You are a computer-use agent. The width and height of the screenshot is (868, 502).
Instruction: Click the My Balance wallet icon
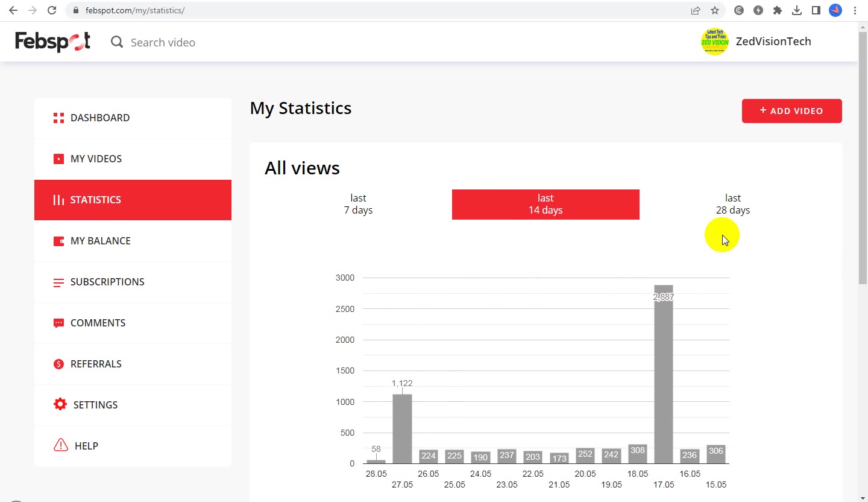click(58, 241)
